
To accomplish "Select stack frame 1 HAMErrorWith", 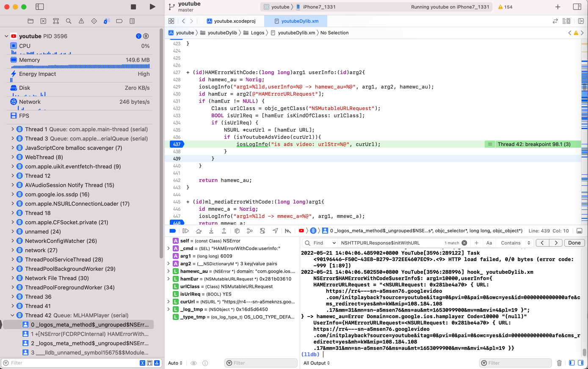I will (85, 334).
